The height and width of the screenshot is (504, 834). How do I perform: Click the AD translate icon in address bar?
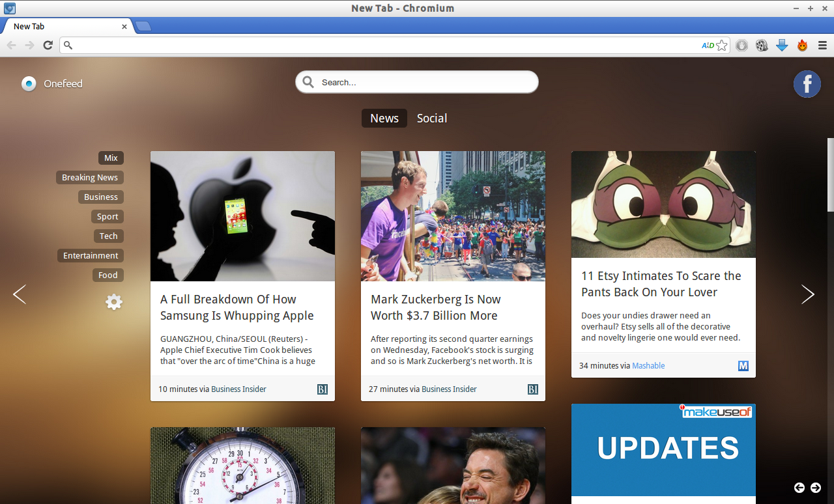point(708,46)
